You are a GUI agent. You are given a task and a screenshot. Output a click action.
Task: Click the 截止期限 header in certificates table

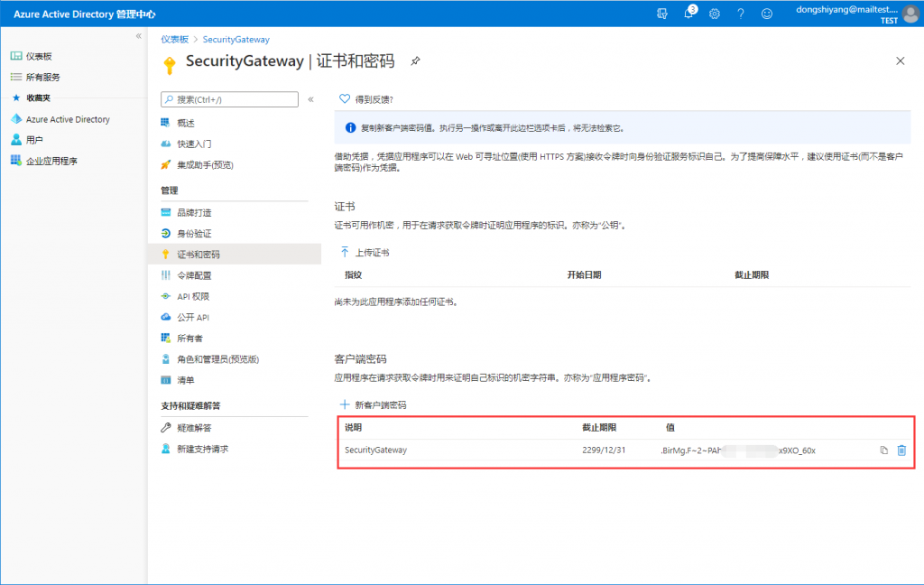752,274
